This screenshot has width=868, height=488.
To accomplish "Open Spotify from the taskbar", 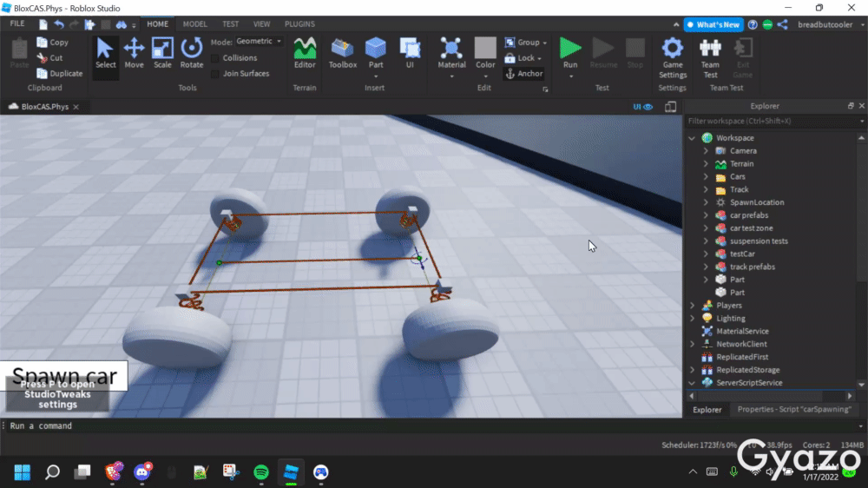I will [x=261, y=472].
